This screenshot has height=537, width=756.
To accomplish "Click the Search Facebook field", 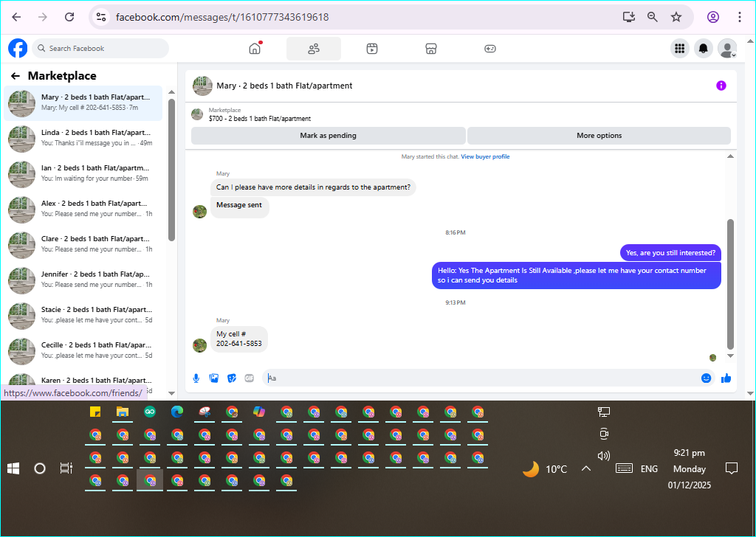I will [x=100, y=48].
